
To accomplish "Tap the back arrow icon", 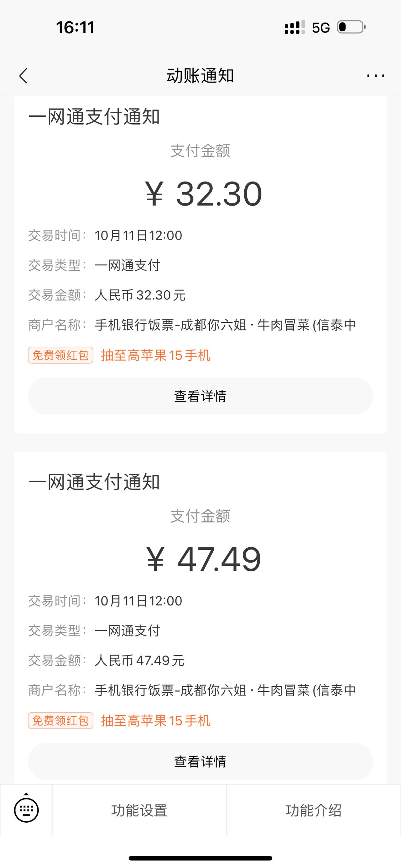I will [x=23, y=76].
